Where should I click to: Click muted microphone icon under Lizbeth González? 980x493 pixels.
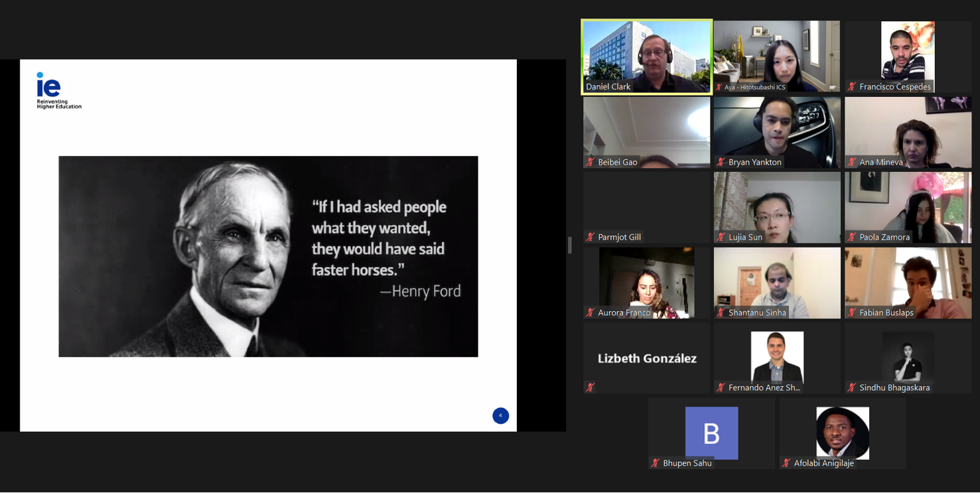pyautogui.click(x=590, y=387)
